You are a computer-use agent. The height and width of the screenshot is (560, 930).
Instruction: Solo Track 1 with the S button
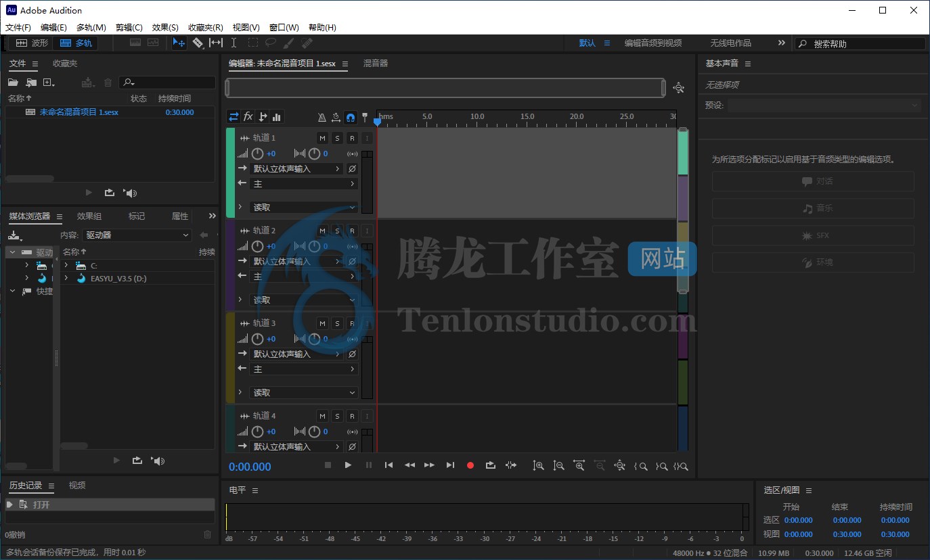coord(337,138)
